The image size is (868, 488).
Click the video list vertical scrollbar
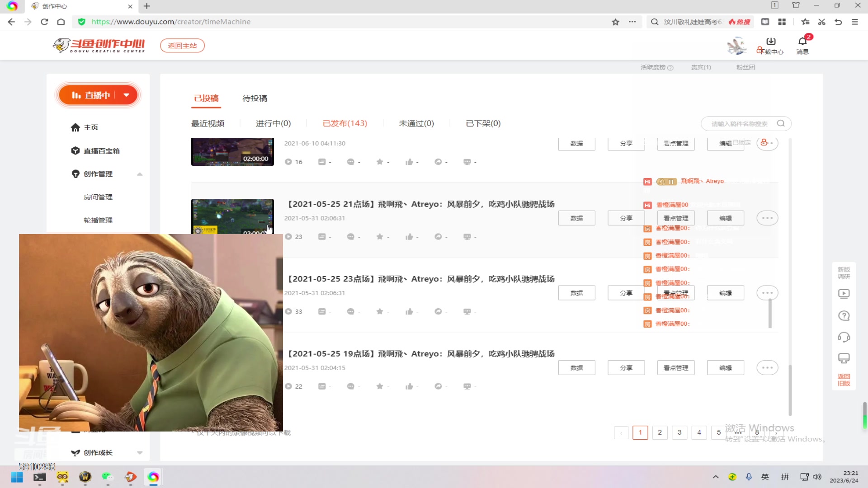(x=790, y=389)
